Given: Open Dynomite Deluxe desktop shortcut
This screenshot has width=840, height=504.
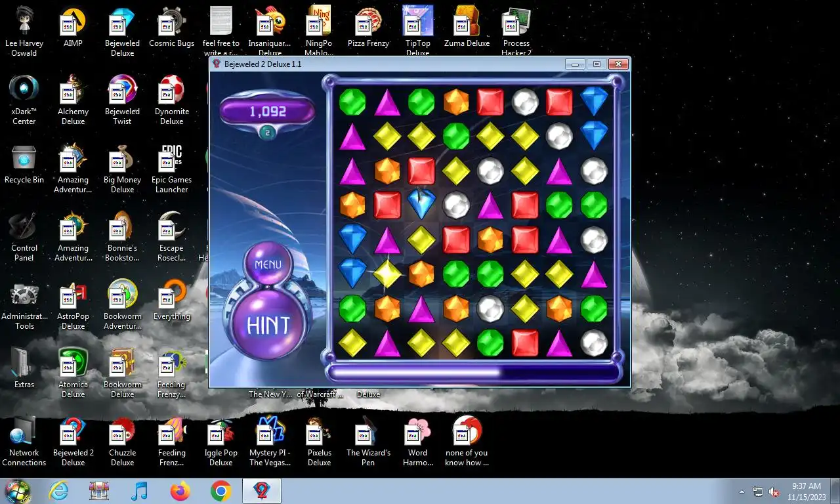Looking at the screenshot, I should pyautogui.click(x=171, y=100).
